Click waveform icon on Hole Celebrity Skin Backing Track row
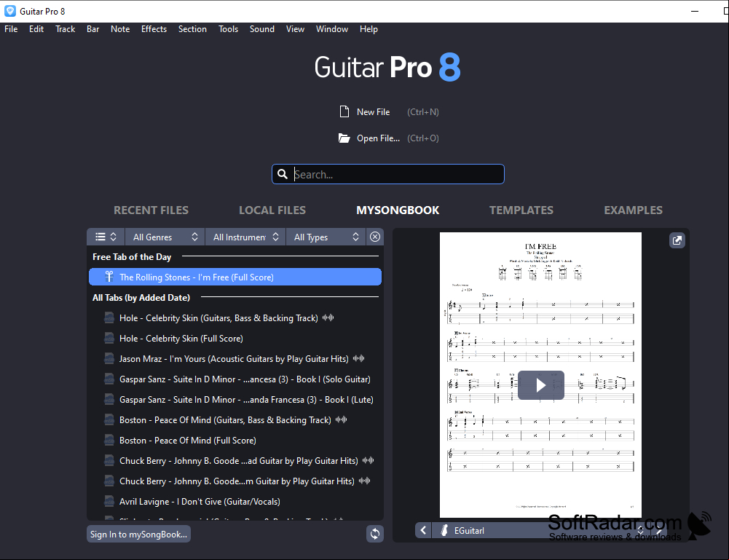The image size is (729, 560). [x=328, y=318]
